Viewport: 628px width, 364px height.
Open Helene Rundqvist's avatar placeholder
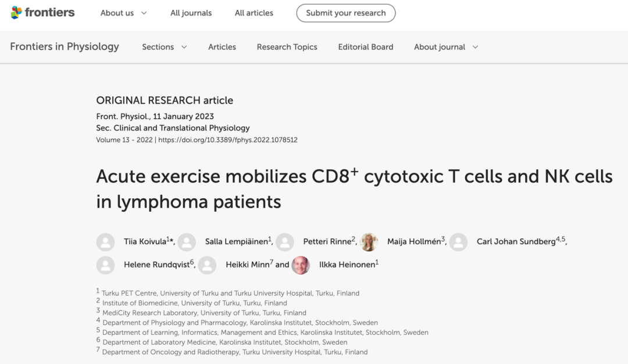[105, 265]
